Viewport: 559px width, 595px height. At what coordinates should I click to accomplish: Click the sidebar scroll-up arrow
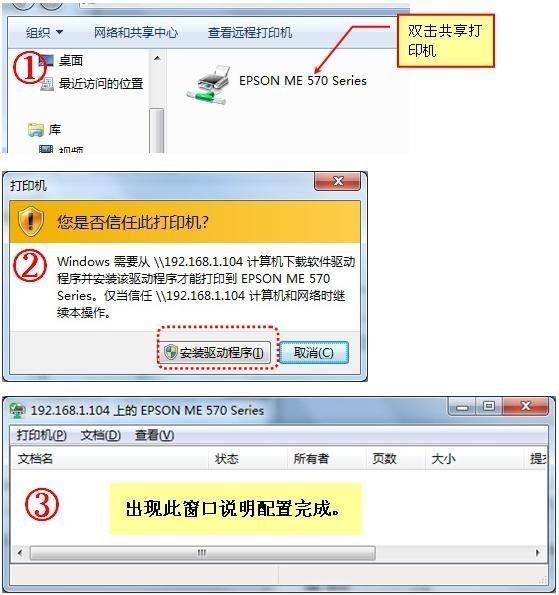click(x=157, y=59)
